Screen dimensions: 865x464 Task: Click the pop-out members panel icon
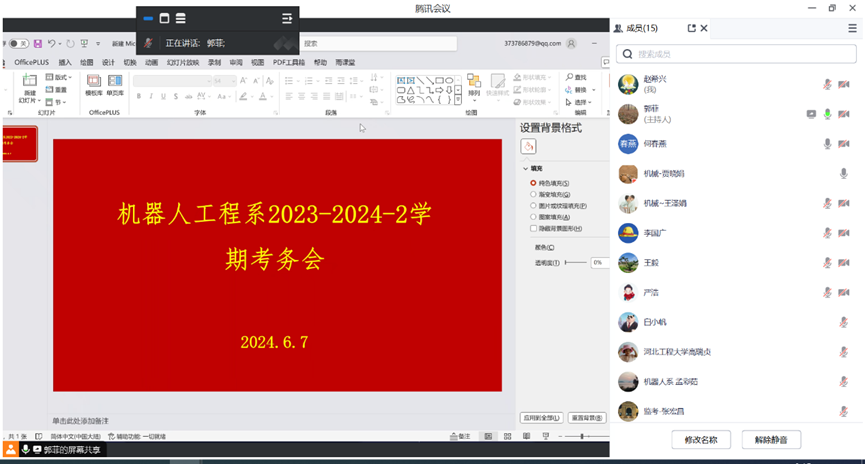coord(690,28)
